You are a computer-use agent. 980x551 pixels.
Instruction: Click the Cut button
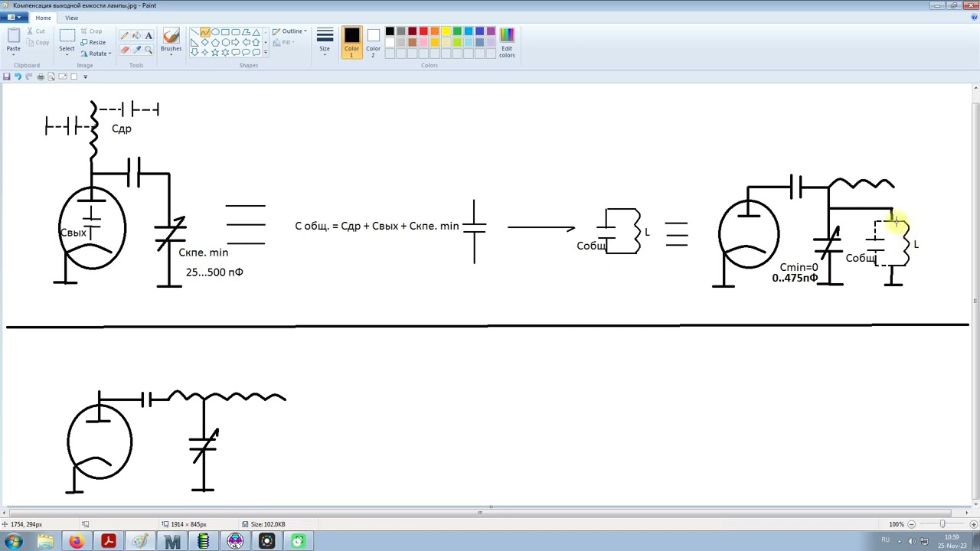tap(36, 31)
